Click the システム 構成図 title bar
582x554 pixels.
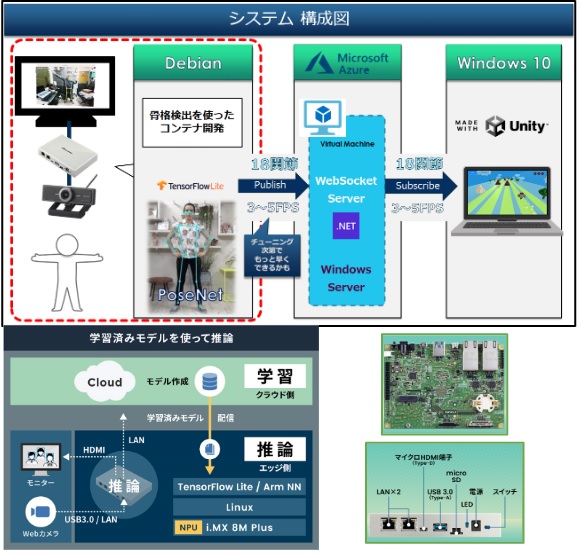(289, 19)
